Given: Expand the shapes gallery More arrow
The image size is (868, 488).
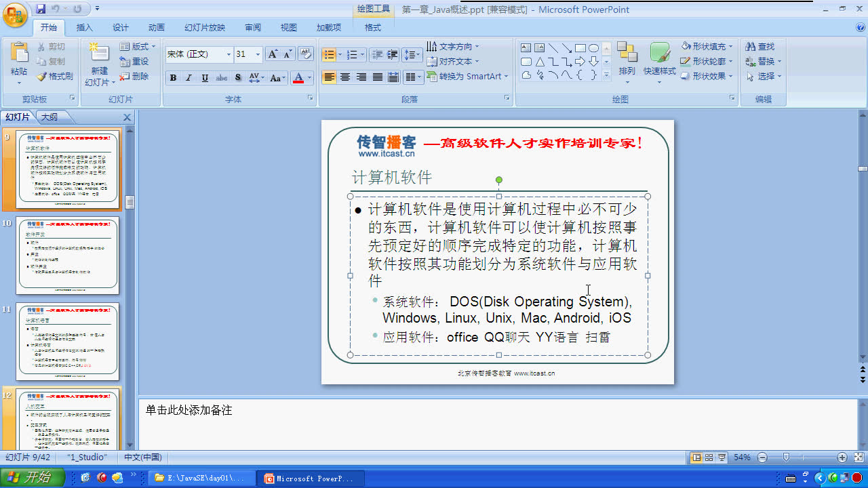Looking at the screenshot, I should tap(606, 75).
